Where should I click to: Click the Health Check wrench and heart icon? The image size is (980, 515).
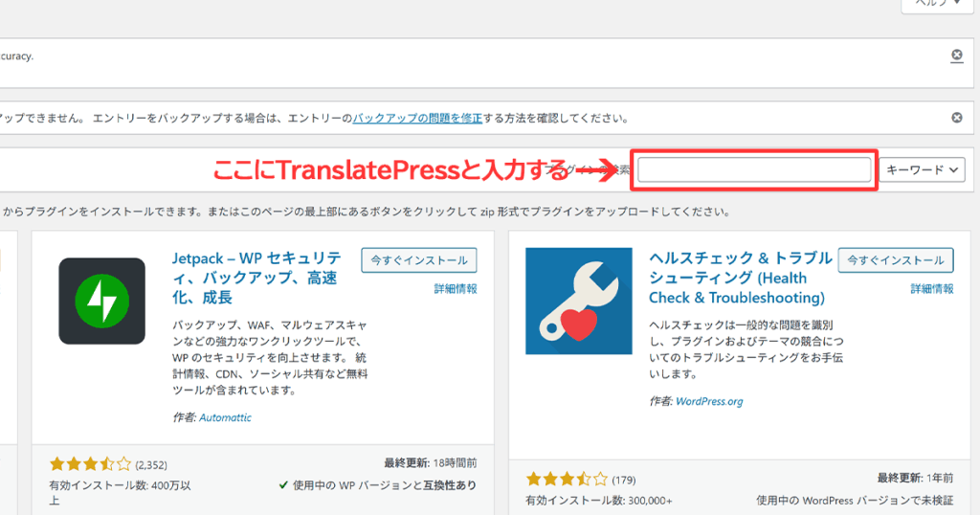coord(578,301)
